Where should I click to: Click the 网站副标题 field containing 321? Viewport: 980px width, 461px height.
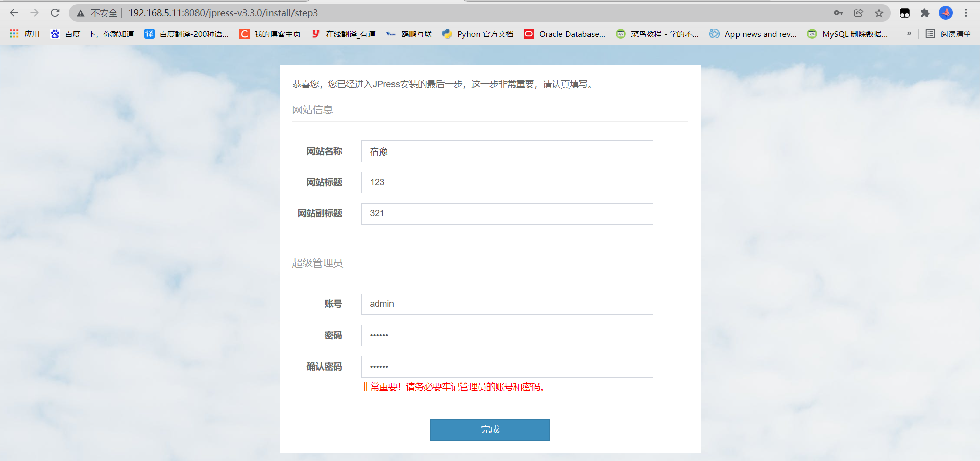(507, 213)
